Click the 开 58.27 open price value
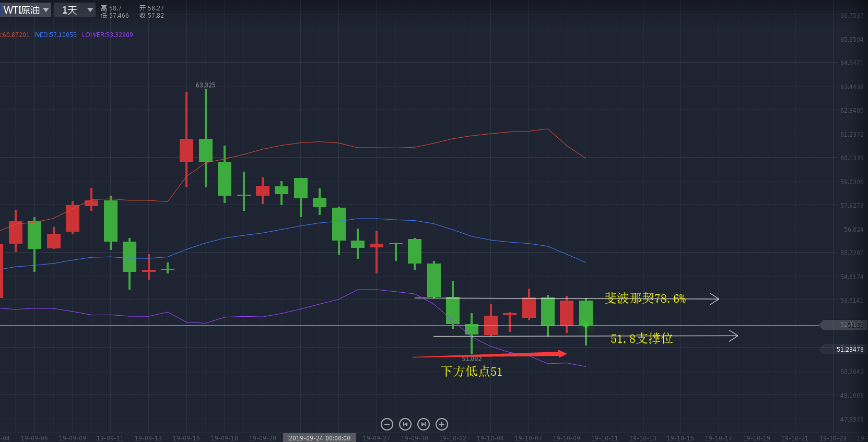Screen dimensions: 868x442 (151, 8)
